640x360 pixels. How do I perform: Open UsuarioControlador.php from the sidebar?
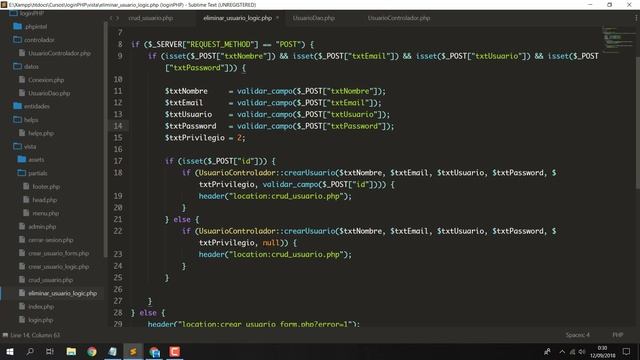pyautogui.click(x=59, y=53)
